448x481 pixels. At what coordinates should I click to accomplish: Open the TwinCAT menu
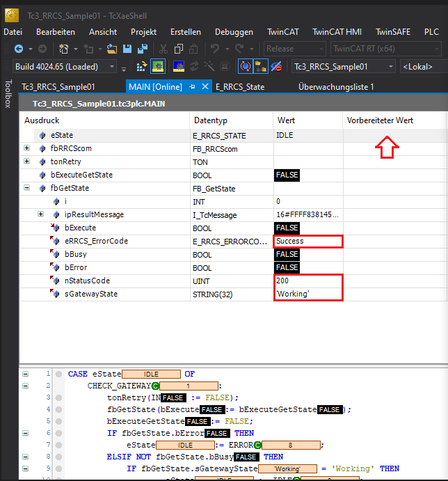[x=282, y=32]
